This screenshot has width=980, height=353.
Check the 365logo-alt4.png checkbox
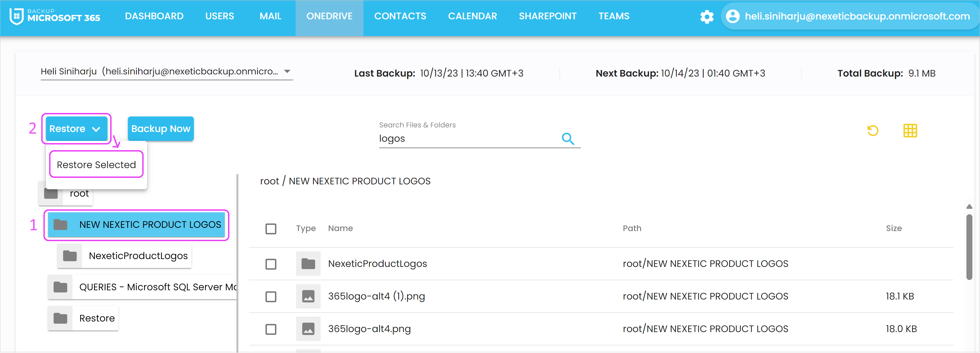coord(271,329)
